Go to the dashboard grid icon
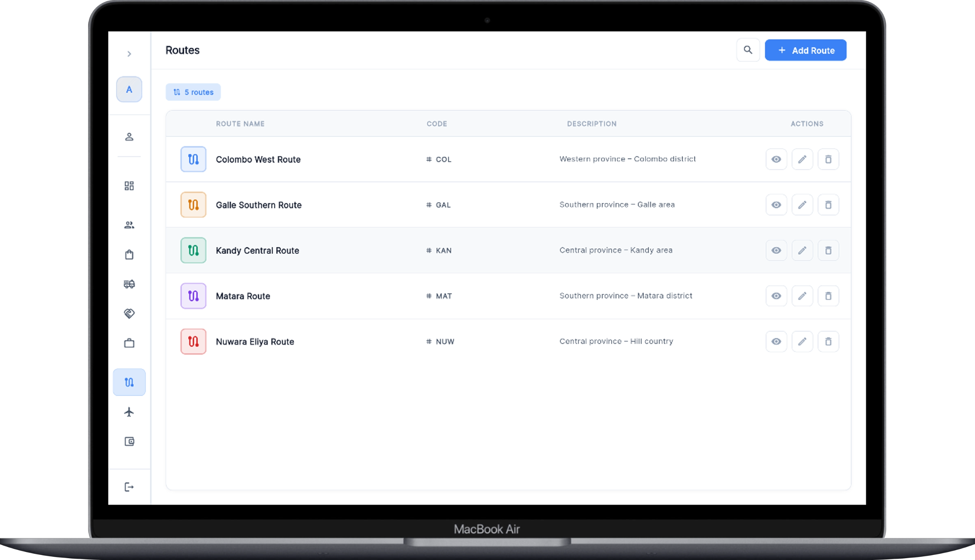The width and height of the screenshot is (975, 560). [x=129, y=186]
